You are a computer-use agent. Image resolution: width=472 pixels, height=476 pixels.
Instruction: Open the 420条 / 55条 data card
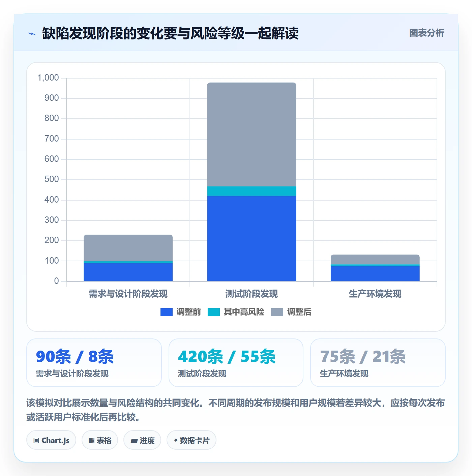236,363
